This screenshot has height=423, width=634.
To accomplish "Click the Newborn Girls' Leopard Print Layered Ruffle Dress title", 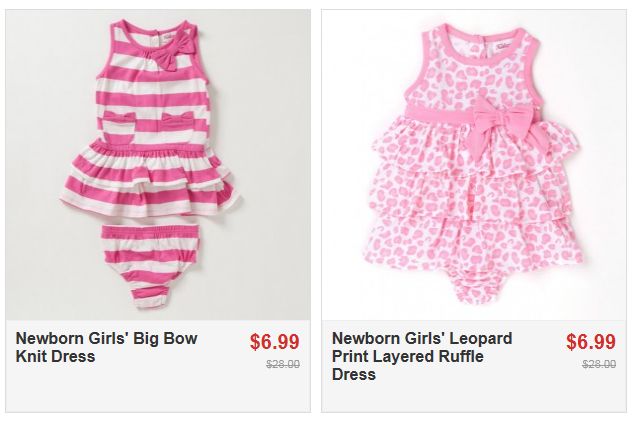I will click(x=421, y=356).
